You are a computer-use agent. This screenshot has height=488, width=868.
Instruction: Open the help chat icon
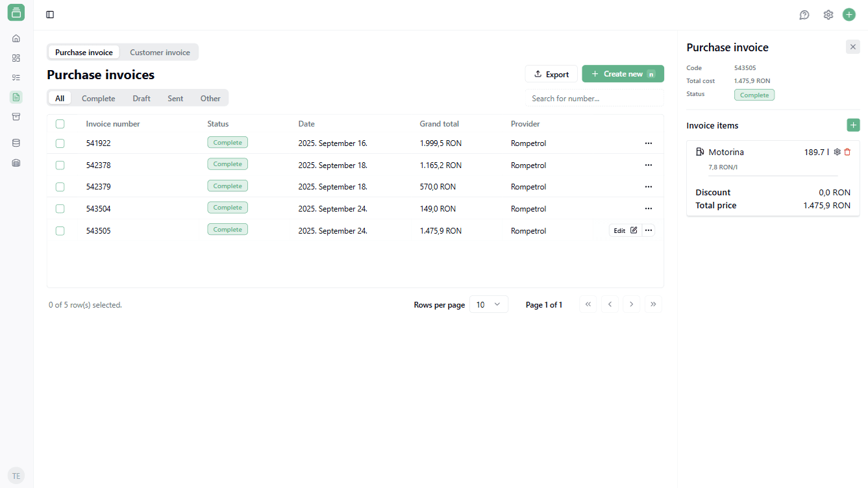(x=804, y=15)
